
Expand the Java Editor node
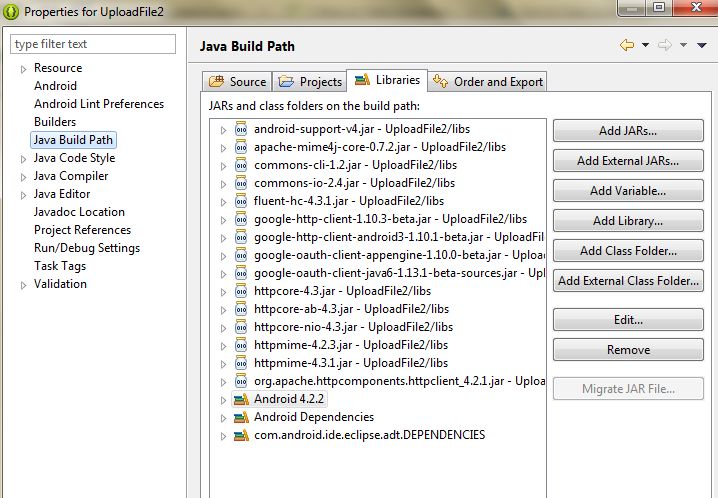[23, 195]
